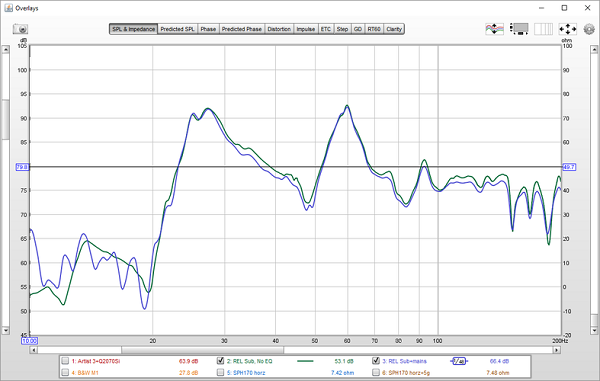Click the 49.7 ohm cursor value label

tap(569, 167)
